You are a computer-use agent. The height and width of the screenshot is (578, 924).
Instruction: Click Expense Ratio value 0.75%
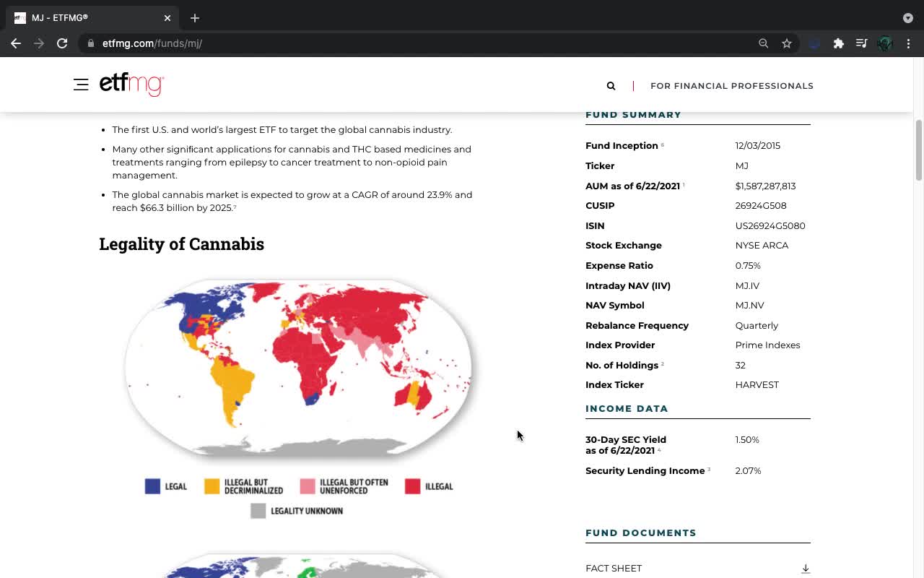(748, 266)
